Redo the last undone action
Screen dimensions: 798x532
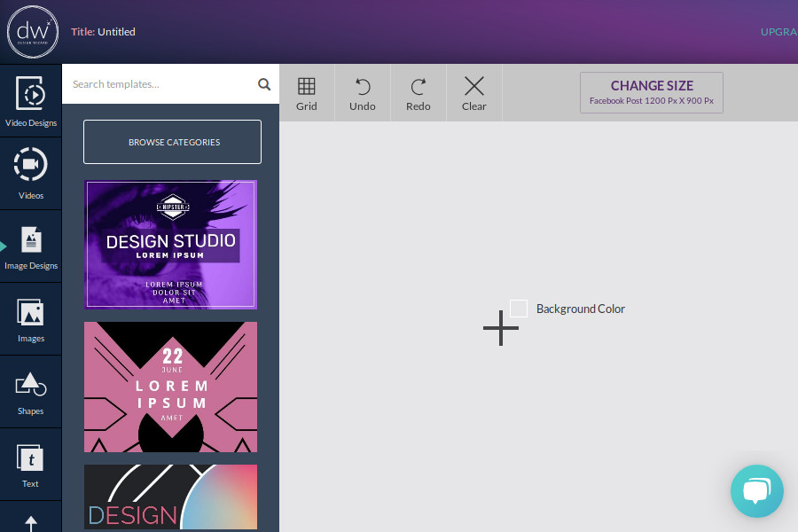coord(419,93)
